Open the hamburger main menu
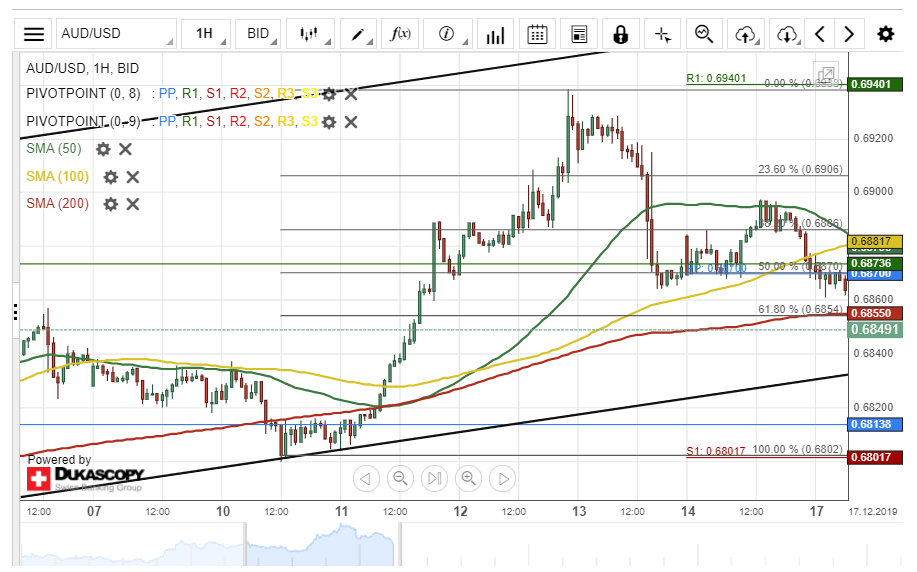917x572 pixels. tap(34, 34)
